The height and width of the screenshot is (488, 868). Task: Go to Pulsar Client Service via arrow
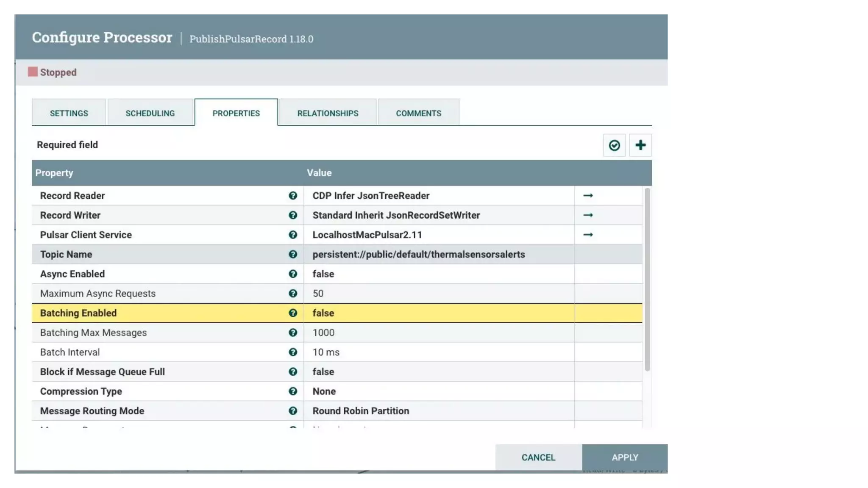588,235
